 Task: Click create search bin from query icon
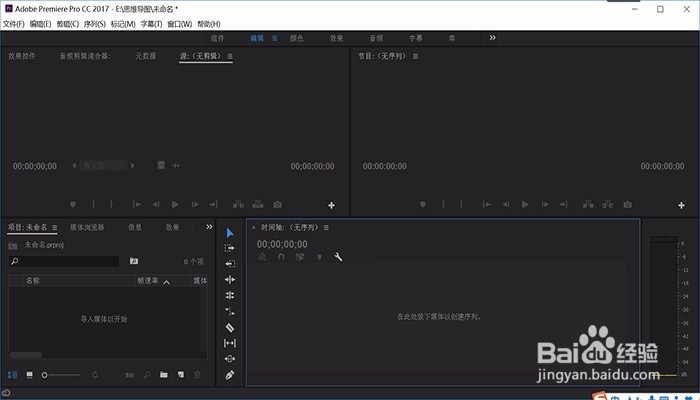tap(134, 261)
